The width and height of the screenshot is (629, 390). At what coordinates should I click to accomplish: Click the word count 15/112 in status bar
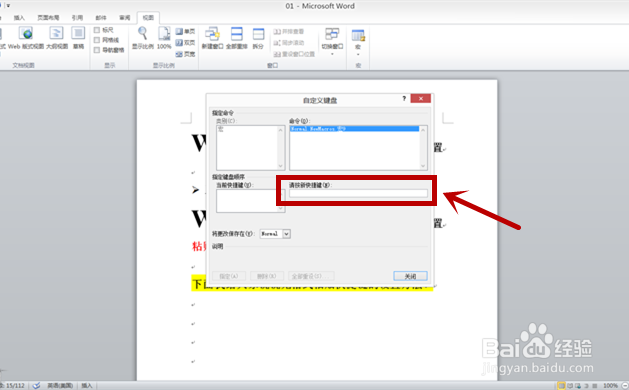click(x=13, y=386)
